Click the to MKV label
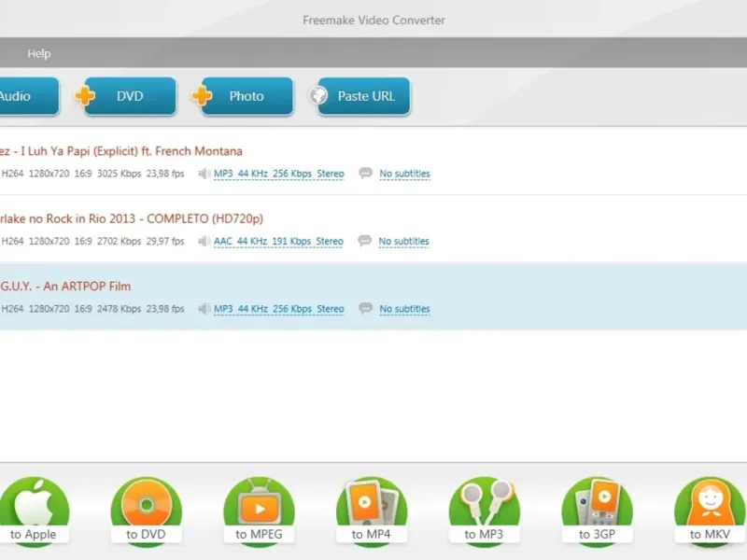The width and height of the screenshot is (747, 560). 710,534
